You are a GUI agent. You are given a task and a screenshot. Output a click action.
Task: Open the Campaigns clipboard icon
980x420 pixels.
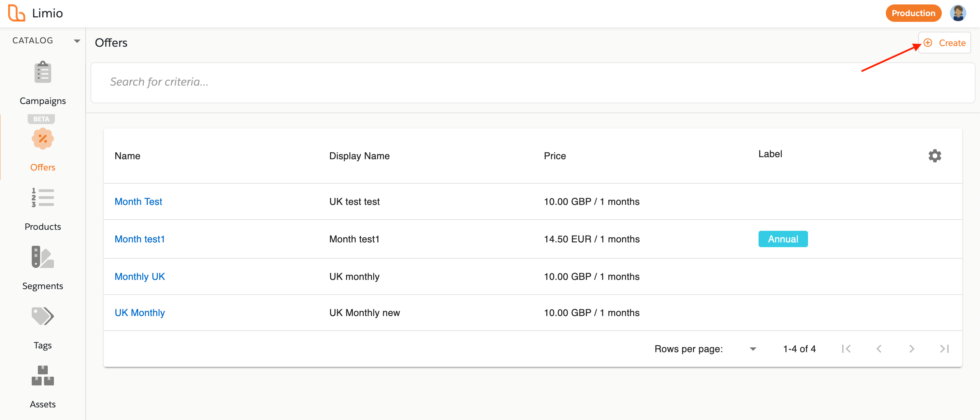(43, 72)
